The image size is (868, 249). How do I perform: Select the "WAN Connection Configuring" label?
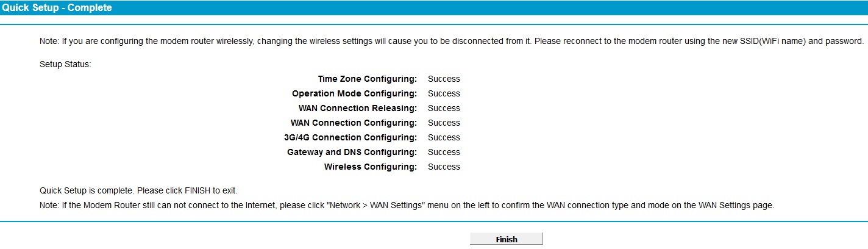354,123
